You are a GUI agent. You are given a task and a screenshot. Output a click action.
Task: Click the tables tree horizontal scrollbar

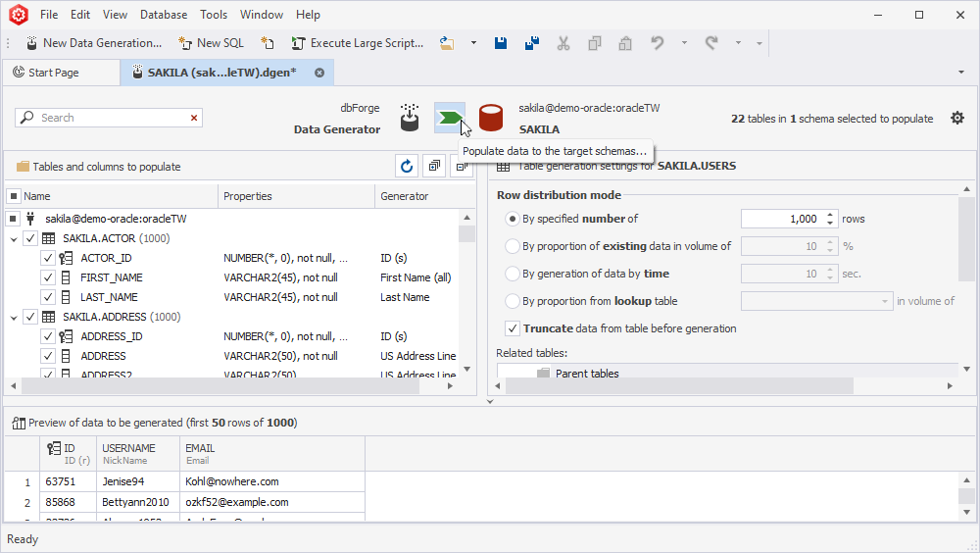click(220, 386)
